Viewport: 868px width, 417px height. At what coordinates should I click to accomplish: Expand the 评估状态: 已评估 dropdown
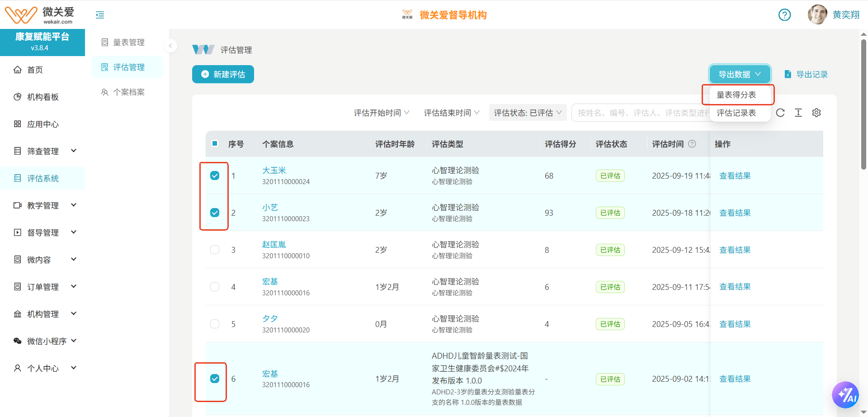pyautogui.click(x=527, y=112)
